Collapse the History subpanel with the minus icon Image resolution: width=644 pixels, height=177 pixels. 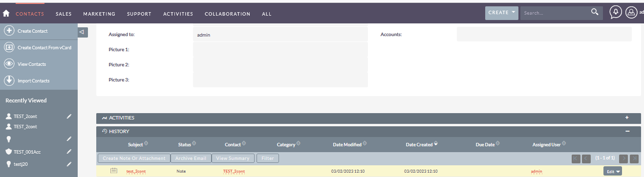(627, 131)
